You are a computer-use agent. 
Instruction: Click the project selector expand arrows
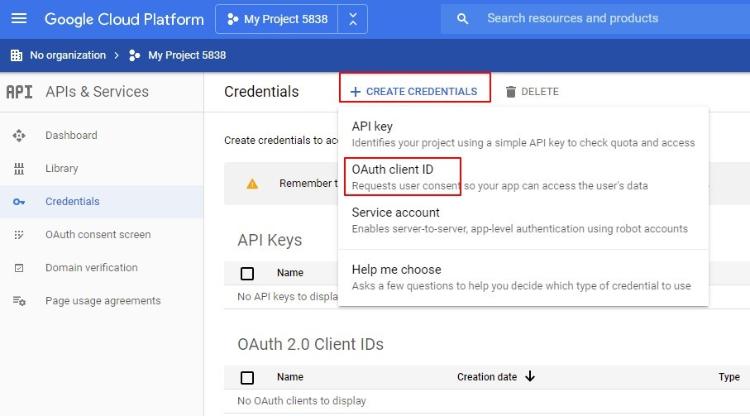353,19
